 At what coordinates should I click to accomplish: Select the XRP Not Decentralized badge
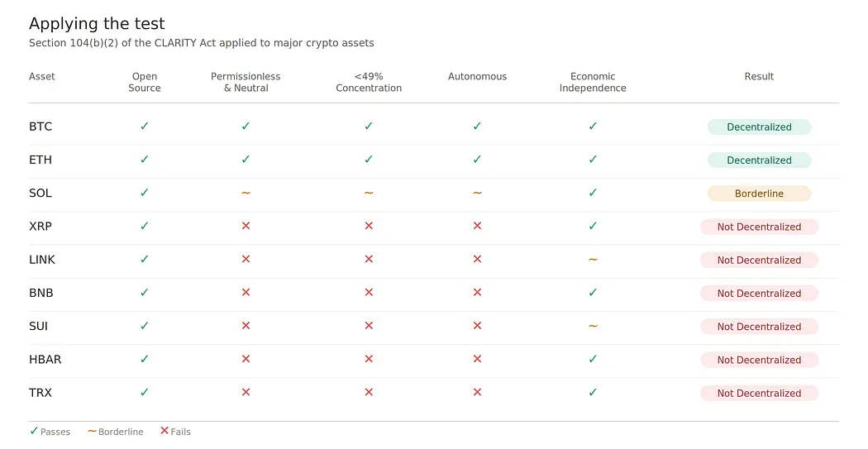click(x=759, y=227)
